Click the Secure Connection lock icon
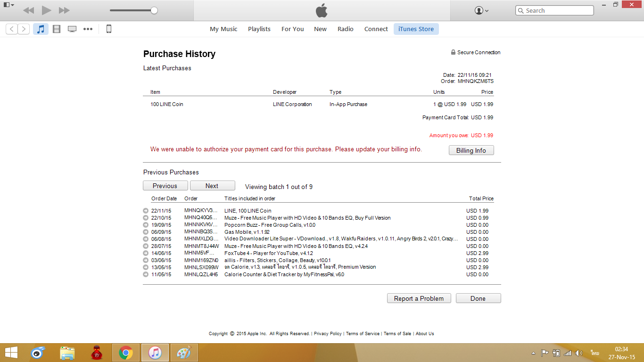 pyautogui.click(x=453, y=52)
